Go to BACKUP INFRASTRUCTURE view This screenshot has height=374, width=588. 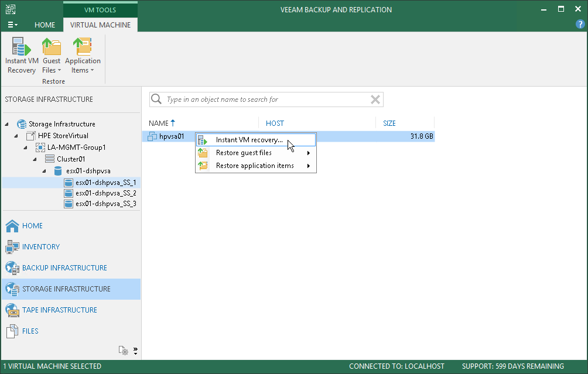tap(71, 267)
